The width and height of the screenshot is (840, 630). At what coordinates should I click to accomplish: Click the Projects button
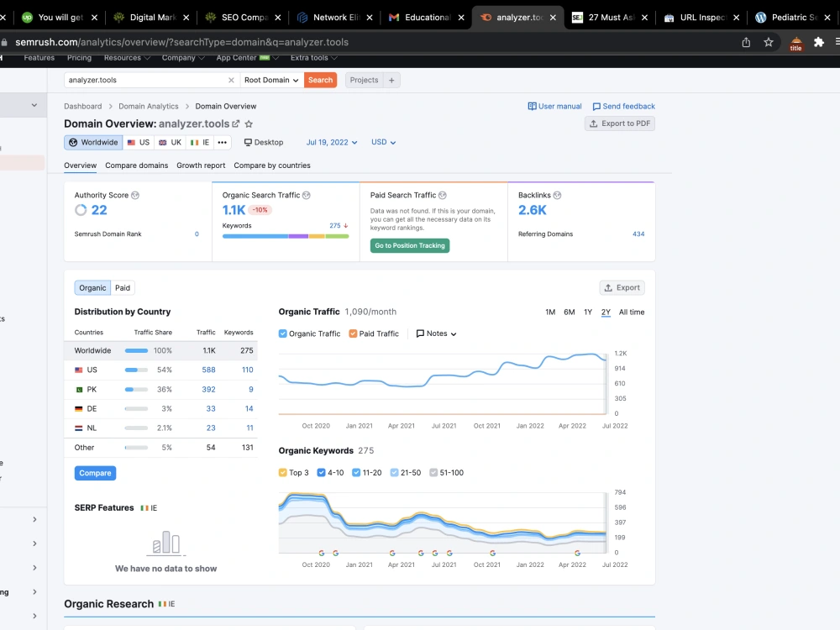(x=365, y=80)
